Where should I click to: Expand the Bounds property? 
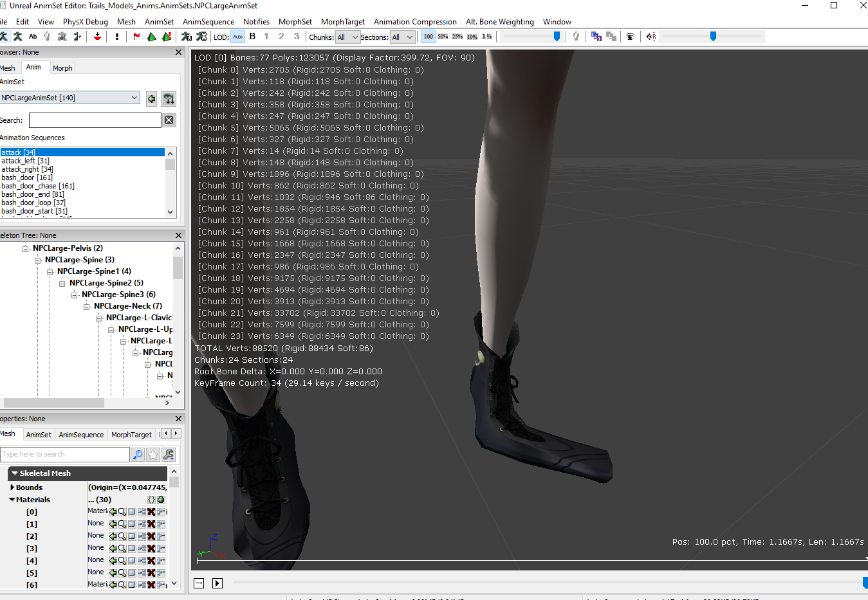coord(12,487)
